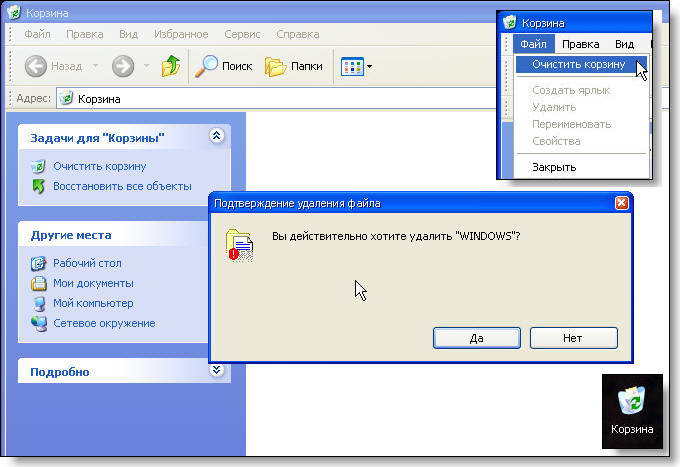Close the delete confirmation dialog
Image resolution: width=680 pixels, height=467 pixels.
621,203
